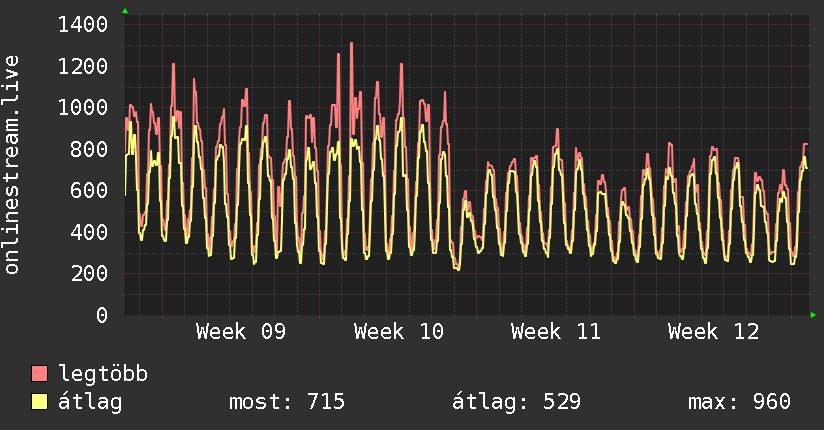This screenshot has height=430, width=824.
Task: Click the 1000 y-axis value
Action: point(83,108)
